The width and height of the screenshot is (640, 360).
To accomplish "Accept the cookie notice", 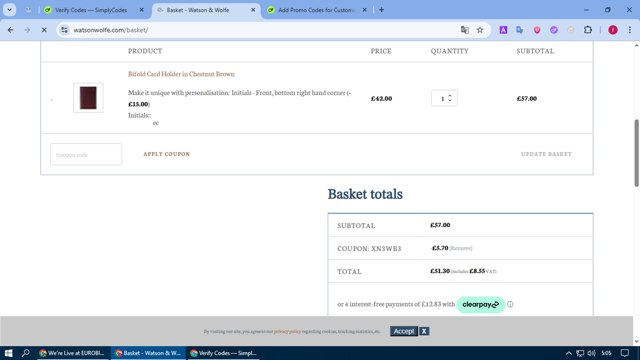I will pyautogui.click(x=404, y=331).
